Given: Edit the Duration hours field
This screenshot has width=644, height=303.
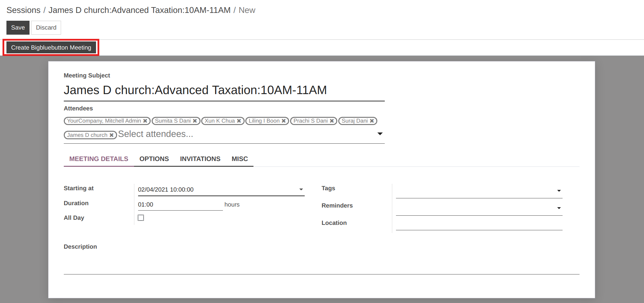Looking at the screenshot, I should (180, 204).
